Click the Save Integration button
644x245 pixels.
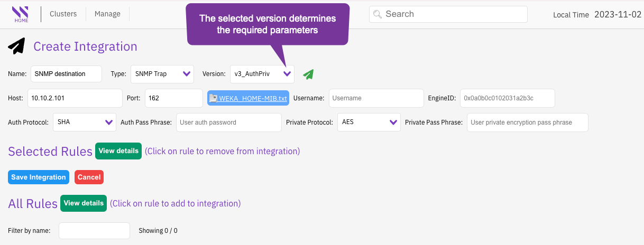point(39,177)
